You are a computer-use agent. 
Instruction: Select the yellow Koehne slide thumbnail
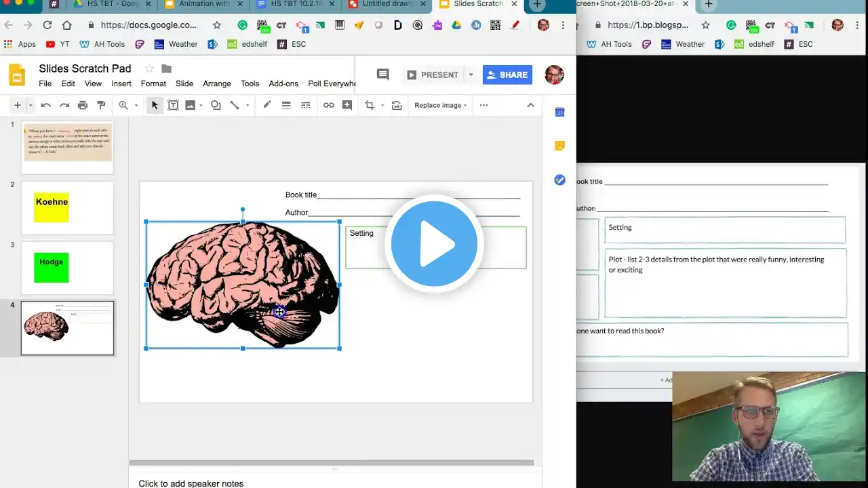(67, 207)
